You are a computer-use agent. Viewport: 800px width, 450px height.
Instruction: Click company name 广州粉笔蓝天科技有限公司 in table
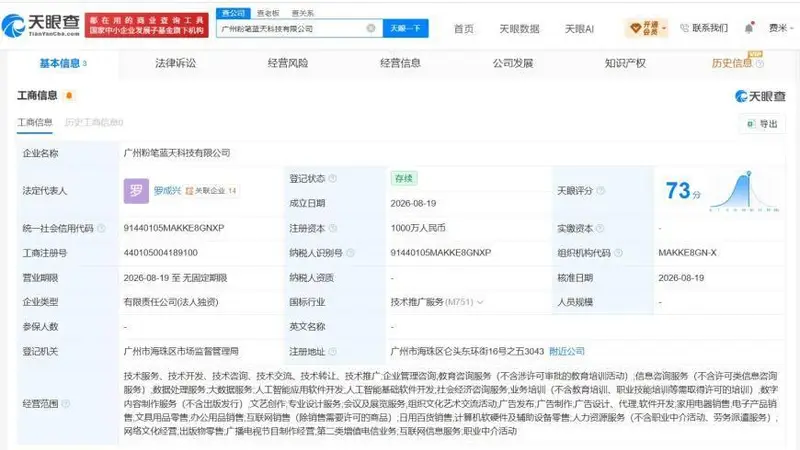coord(177,153)
